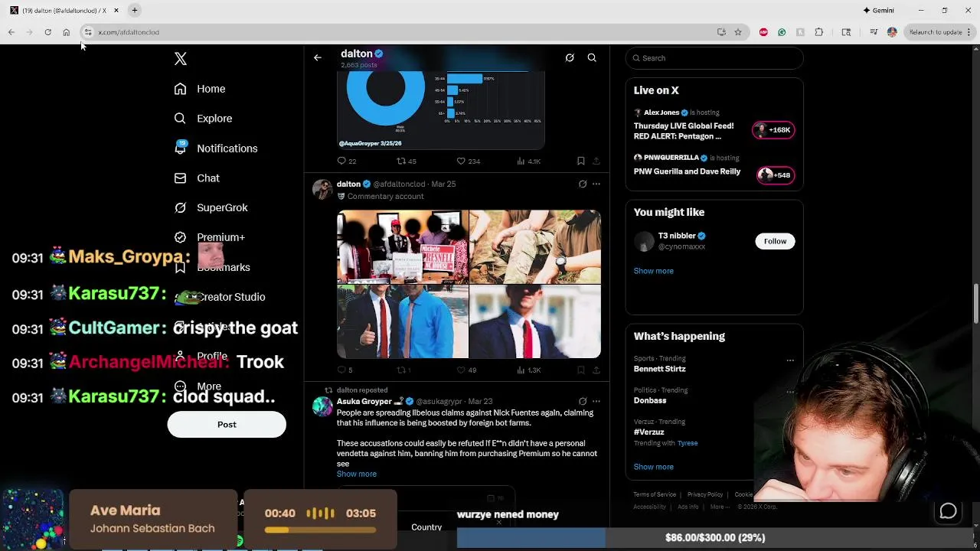Open the Gemini button in title bar
The width and height of the screenshot is (980, 551).
(x=878, y=11)
